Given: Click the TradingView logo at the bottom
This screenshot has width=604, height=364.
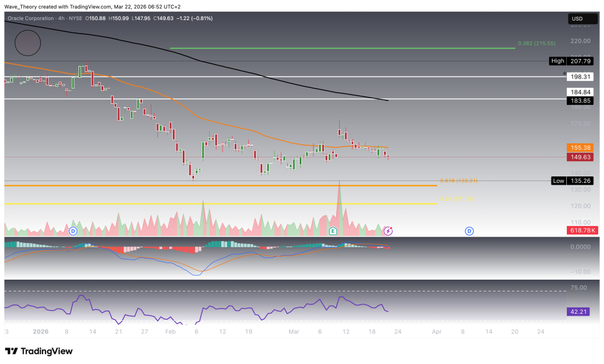Looking at the screenshot, I should click(x=39, y=351).
